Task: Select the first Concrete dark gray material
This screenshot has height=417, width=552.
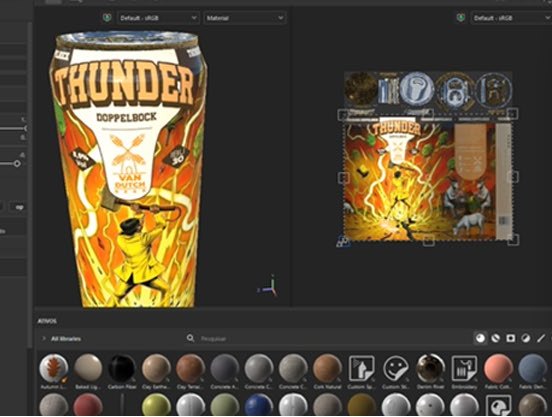Action: [x=224, y=368]
